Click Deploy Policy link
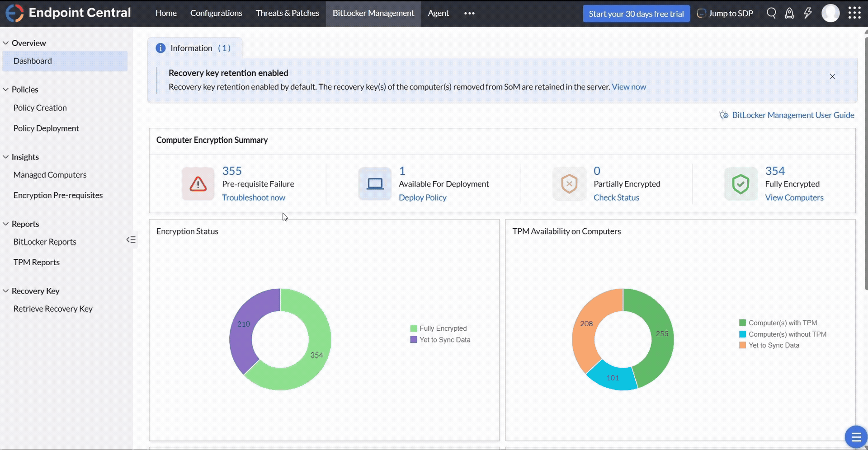The image size is (868, 450). coord(422,197)
